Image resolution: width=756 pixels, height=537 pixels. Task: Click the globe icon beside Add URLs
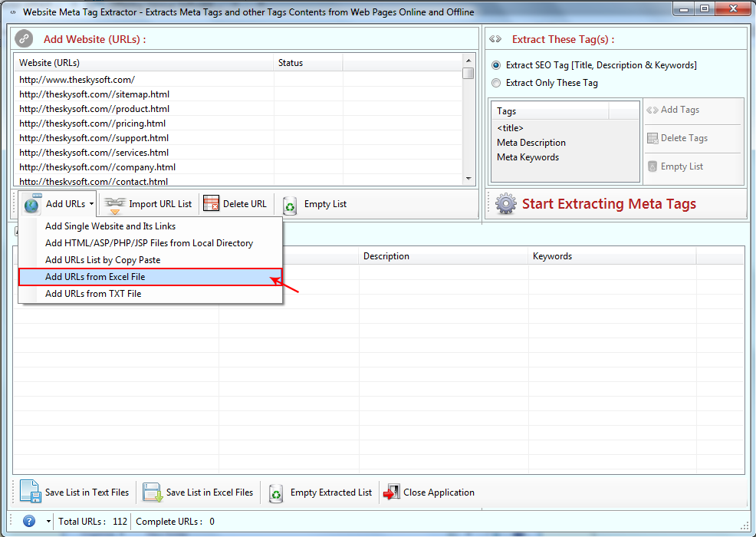[x=32, y=204]
